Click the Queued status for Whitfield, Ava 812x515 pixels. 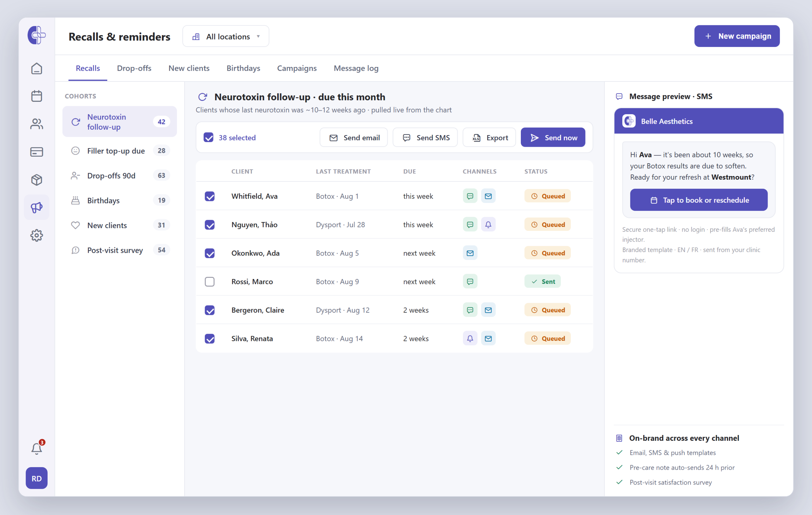click(x=547, y=196)
